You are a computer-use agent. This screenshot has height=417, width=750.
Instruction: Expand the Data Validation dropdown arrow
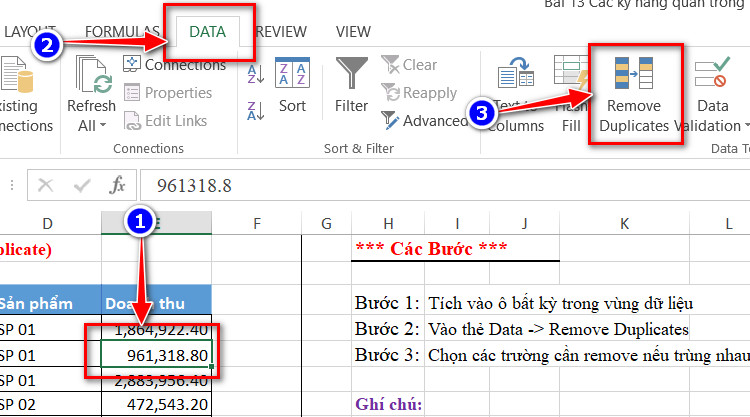coord(747,126)
